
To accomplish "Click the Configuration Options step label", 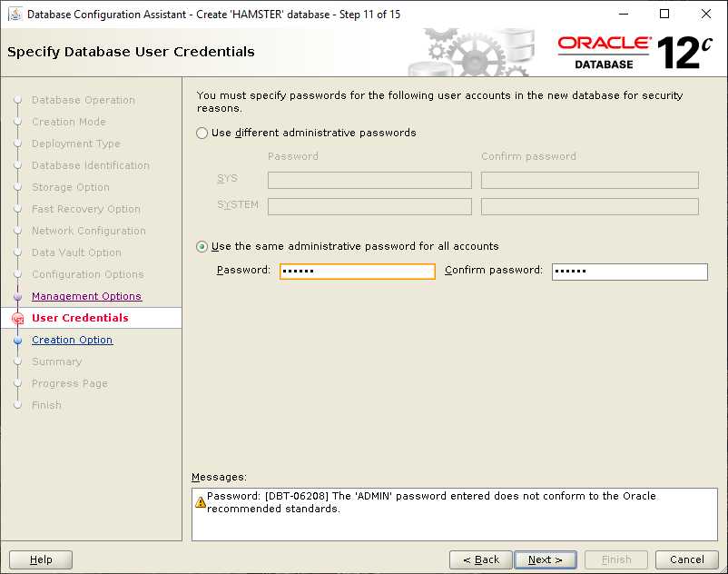I will (88, 275).
